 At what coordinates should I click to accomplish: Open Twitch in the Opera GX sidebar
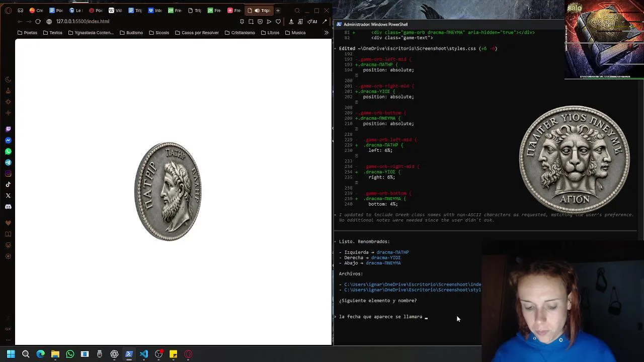[x=8, y=129]
